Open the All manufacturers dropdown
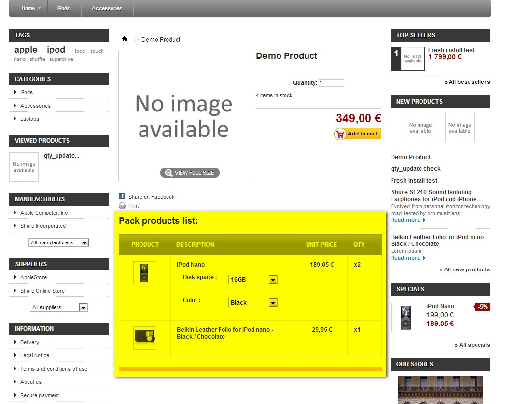 click(58, 242)
